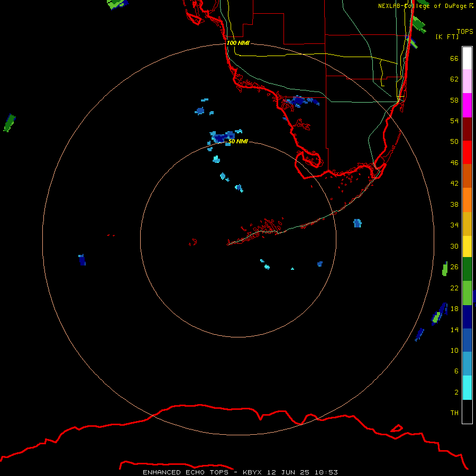Screen dimensions: 476x476
Task: Click the black TH legend swatch
Action: coord(467,411)
